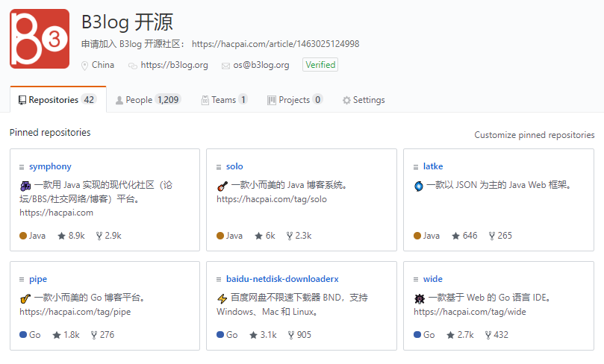604x364 pixels.
Task: Open the baidu-netdisk-downloaderx repository
Action: (x=282, y=279)
